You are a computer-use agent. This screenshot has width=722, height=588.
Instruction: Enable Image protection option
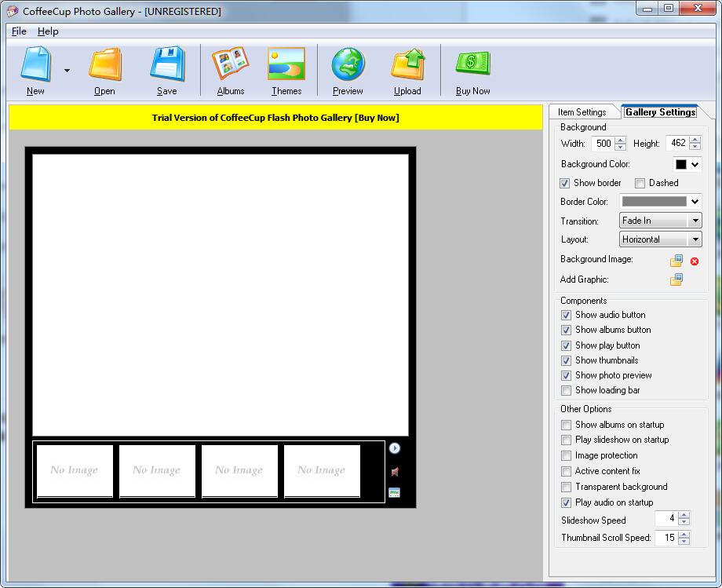coord(566,456)
